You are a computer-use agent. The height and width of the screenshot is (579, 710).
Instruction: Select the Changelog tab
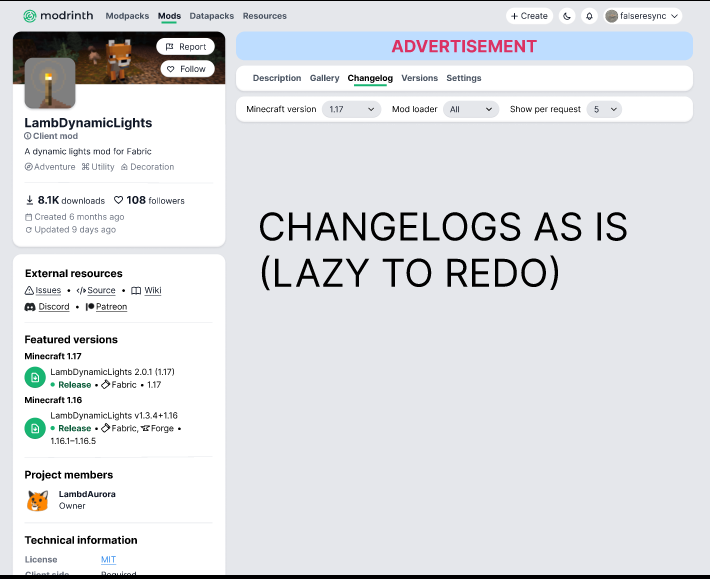370,78
